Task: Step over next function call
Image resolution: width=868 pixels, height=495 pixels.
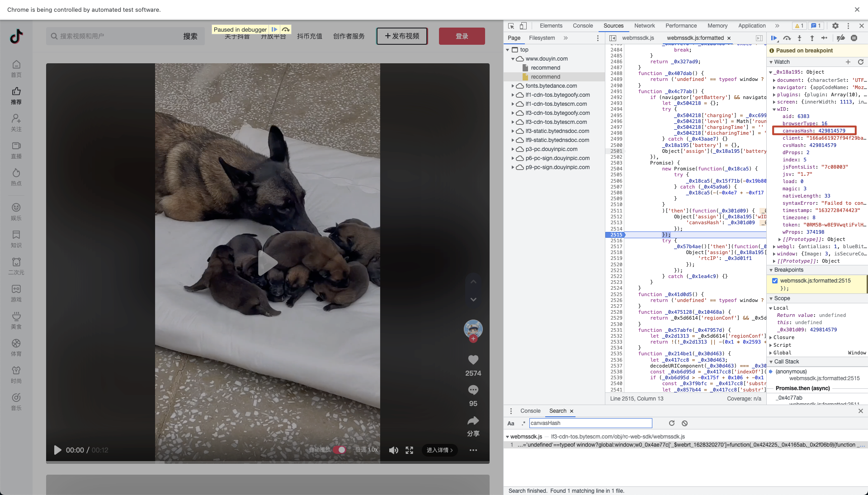Action: (787, 38)
